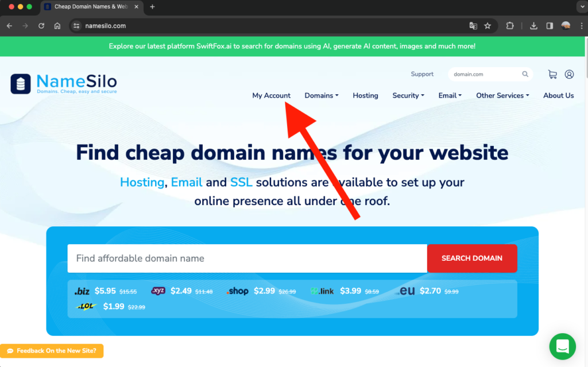Open the tab search dropdown arrow

tap(582, 7)
